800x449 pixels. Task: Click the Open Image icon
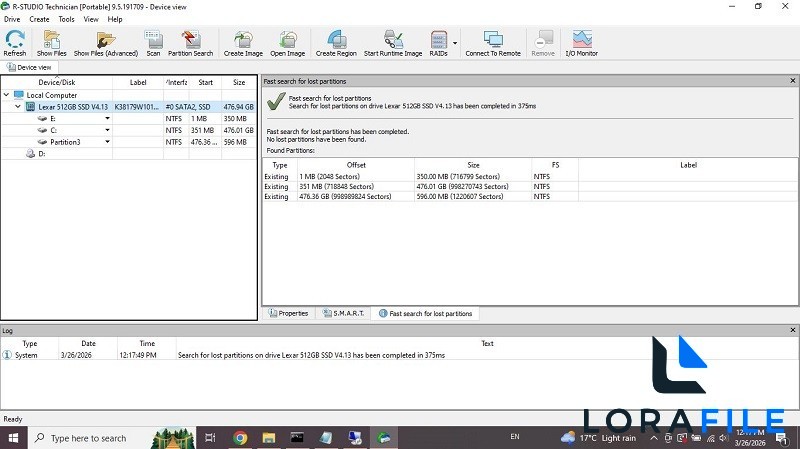pyautogui.click(x=287, y=43)
